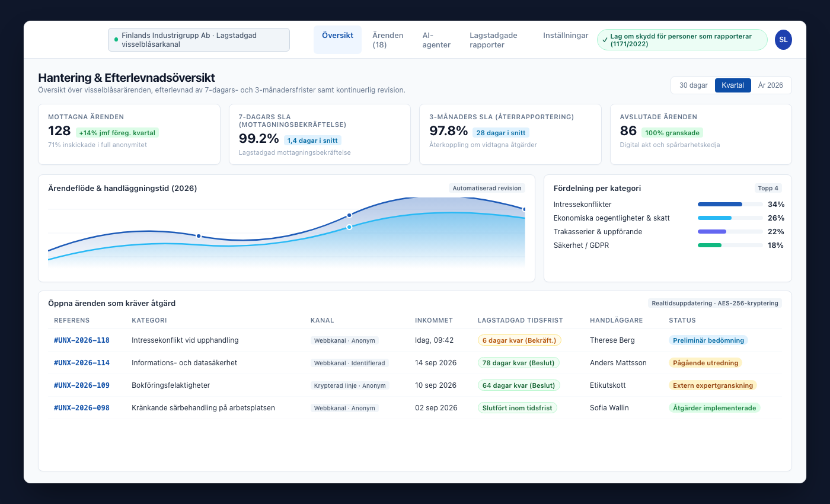The width and height of the screenshot is (830, 504).
Task: Select the År 2026 time range
Action: click(x=771, y=85)
